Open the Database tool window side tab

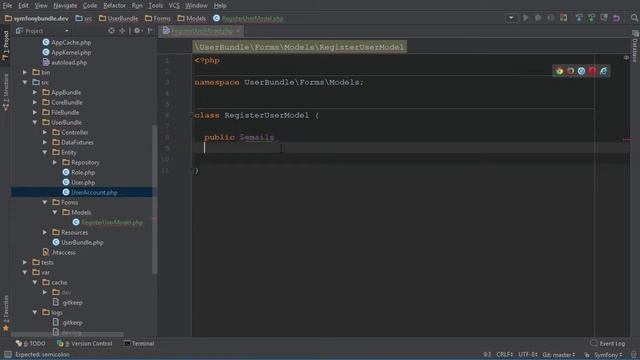[x=635, y=46]
